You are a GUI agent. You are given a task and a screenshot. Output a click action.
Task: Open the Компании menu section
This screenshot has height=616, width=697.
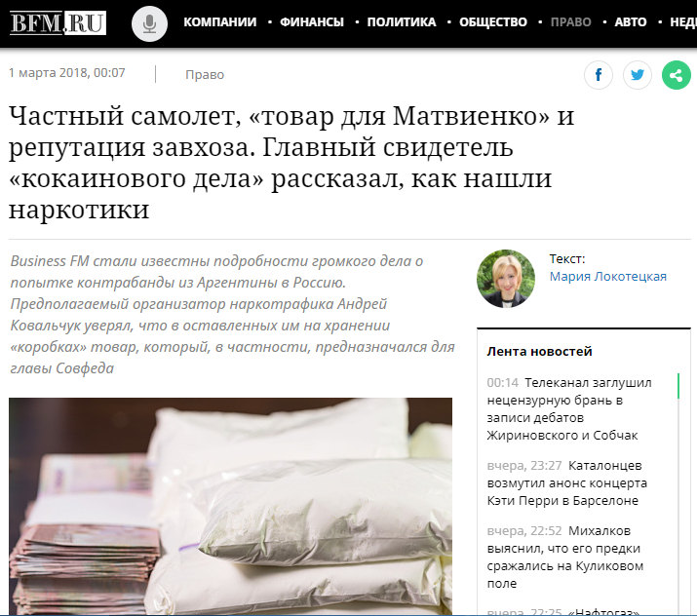(220, 22)
